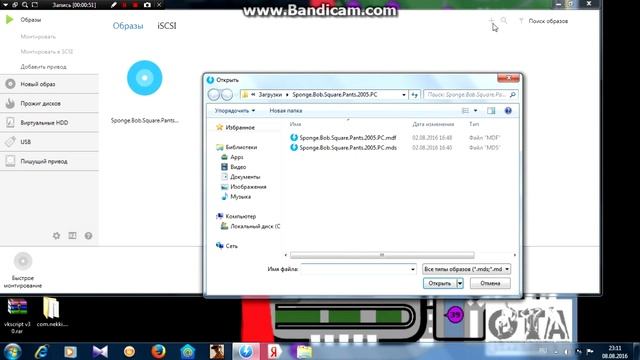Focus the Поиск образов field
Screen dimensions: 640x360
point(548,21)
